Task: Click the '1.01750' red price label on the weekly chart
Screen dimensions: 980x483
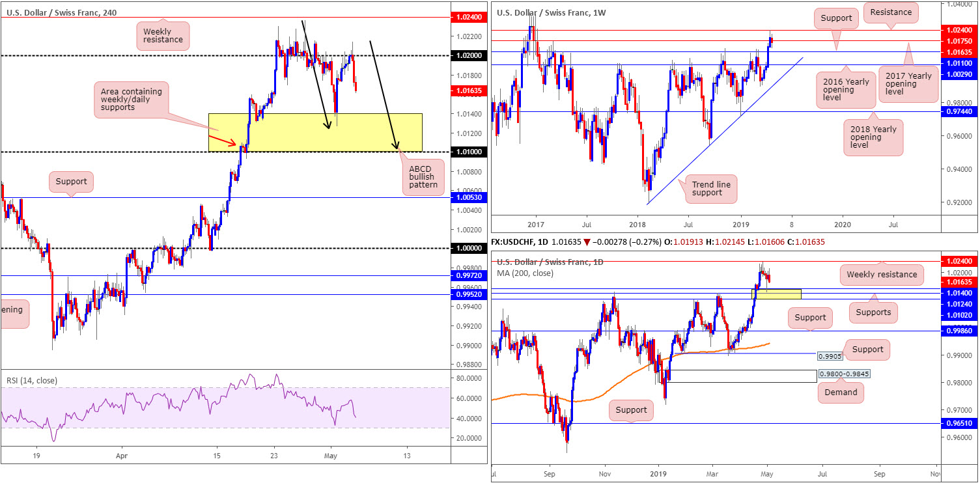Action: pyautogui.click(x=960, y=41)
